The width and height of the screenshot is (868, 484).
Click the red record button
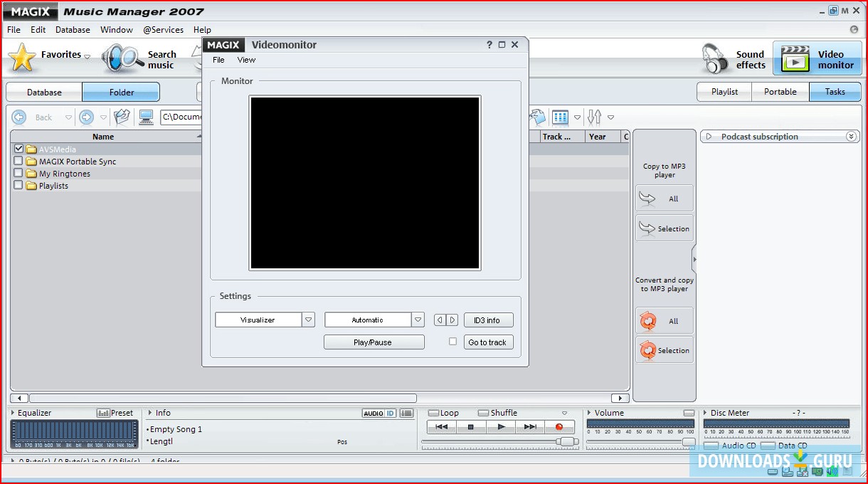[x=560, y=426]
